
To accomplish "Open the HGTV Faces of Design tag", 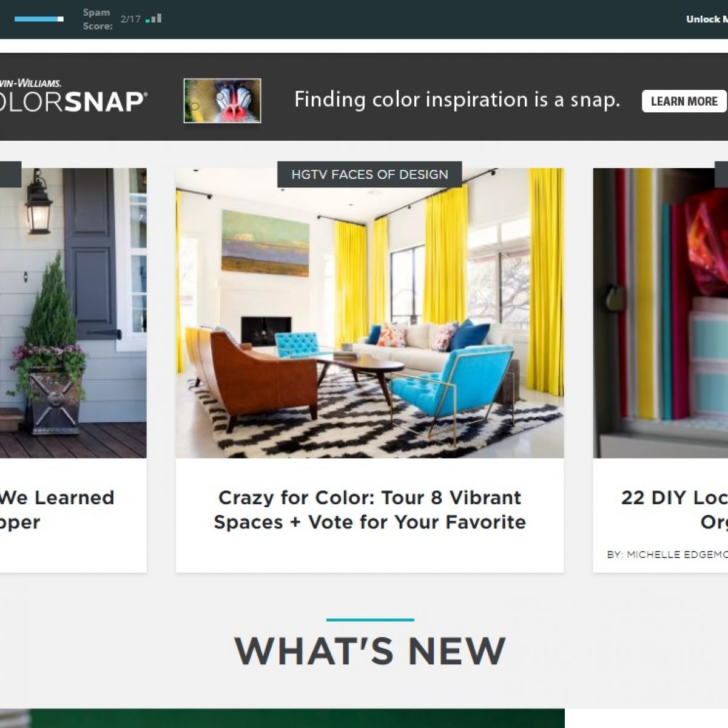I will [369, 175].
